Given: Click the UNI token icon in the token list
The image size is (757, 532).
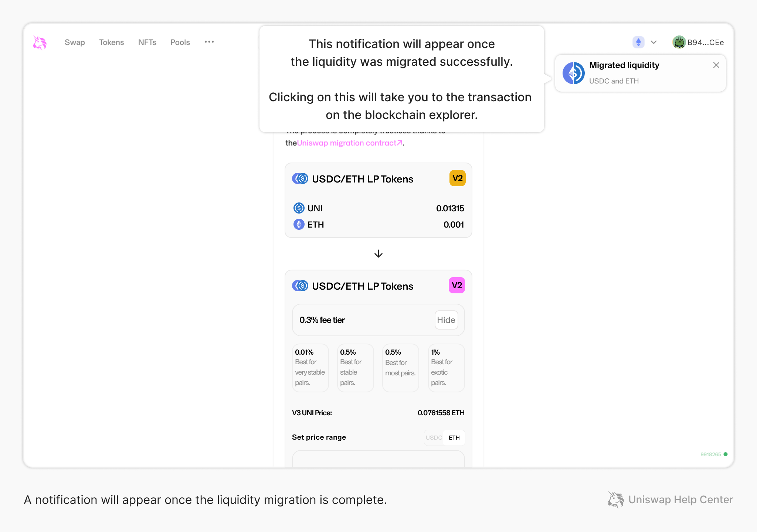Looking at the screenshot, I should (298, 208).
